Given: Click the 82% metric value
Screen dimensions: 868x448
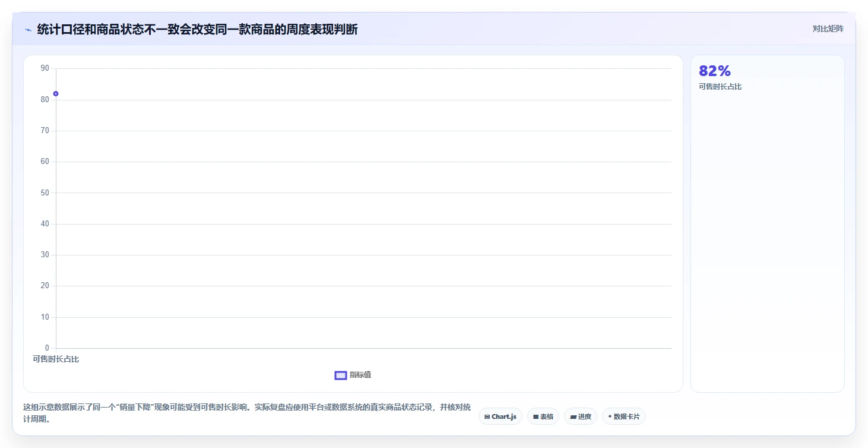Looking at the screenshot, I should coord(715,71).
